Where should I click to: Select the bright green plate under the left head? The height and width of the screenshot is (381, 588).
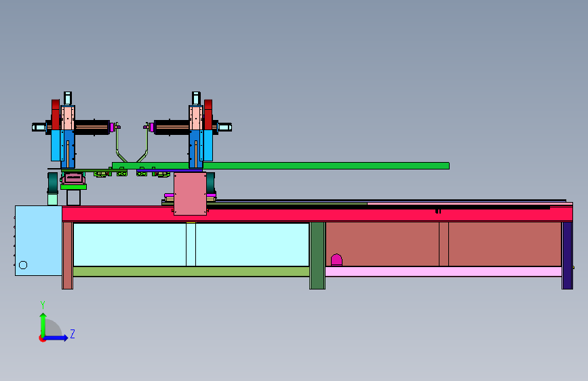point(73,186)
